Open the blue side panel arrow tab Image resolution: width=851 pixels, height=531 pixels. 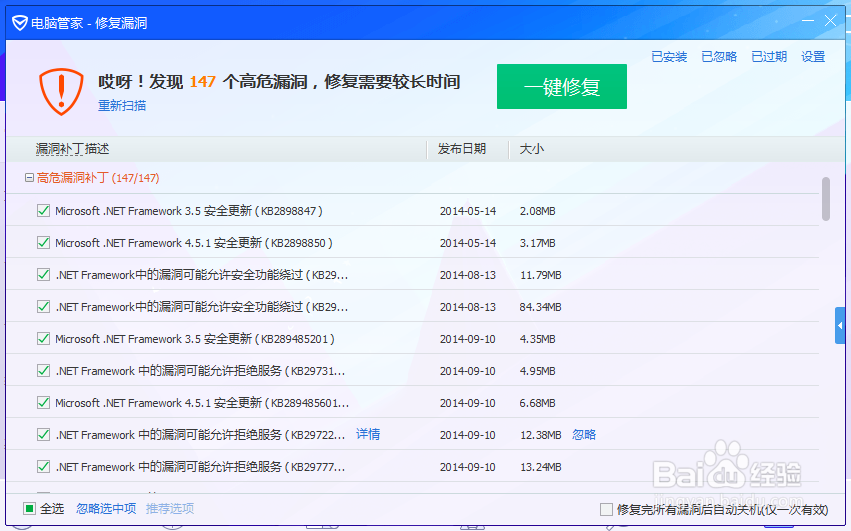840,326
